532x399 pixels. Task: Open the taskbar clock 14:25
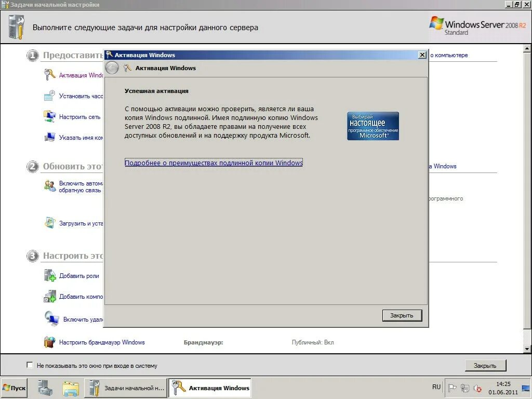tap(503, 388)
